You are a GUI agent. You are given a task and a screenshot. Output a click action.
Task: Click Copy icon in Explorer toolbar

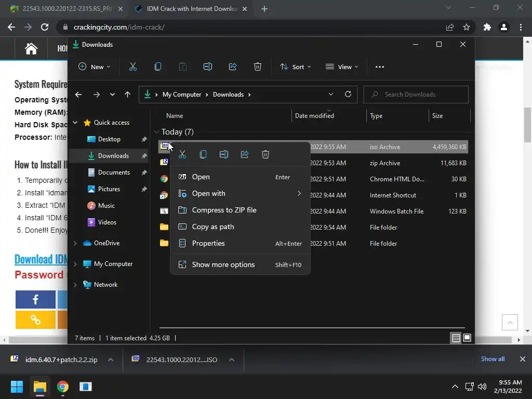pyautogui.click(x=158, y=67)
